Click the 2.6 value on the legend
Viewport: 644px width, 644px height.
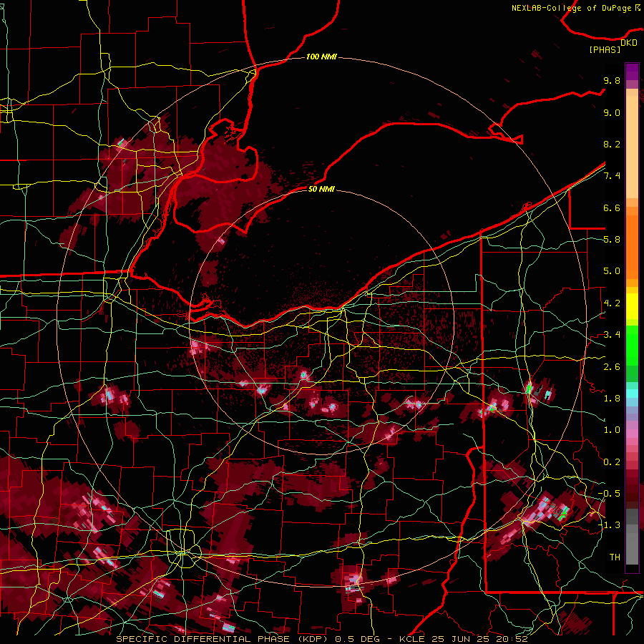click(612, 367)
